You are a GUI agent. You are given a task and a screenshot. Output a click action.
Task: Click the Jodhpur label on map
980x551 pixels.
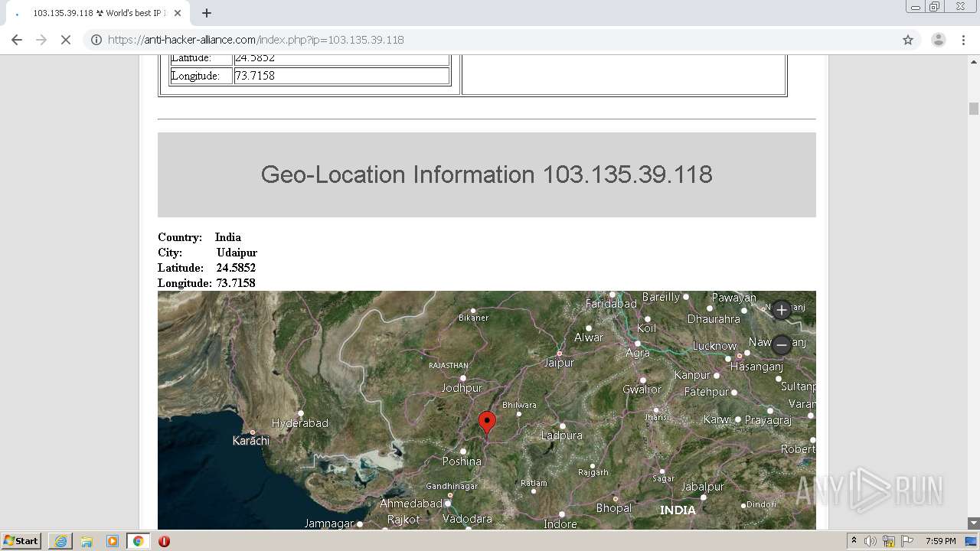click(462, 388)
